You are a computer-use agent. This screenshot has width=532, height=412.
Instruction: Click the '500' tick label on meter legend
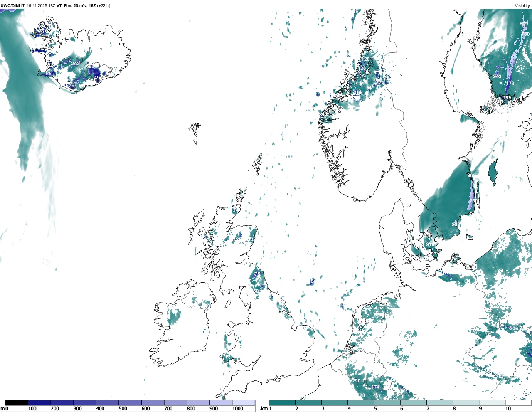click(x=123, y=409)
